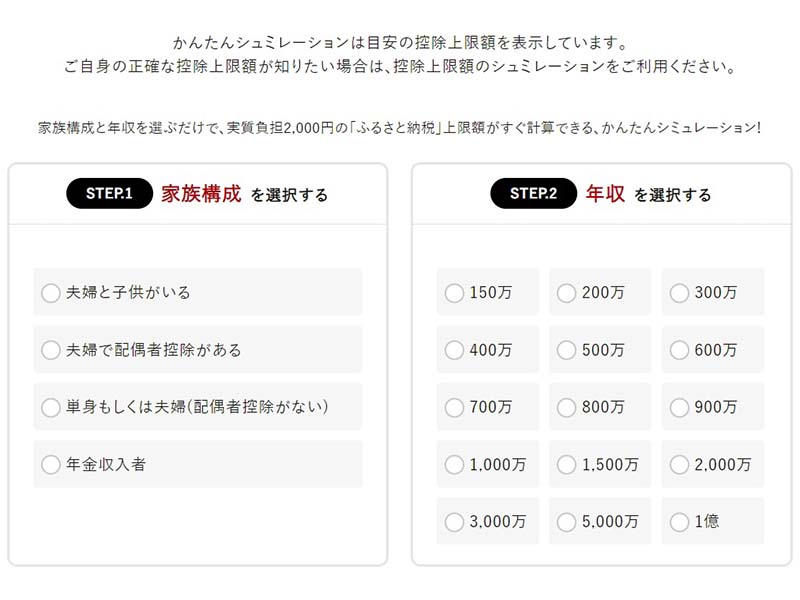Viewport: 800px width, 600px height.
Task: Select 700万 annual income
Action: coord(454,407)
